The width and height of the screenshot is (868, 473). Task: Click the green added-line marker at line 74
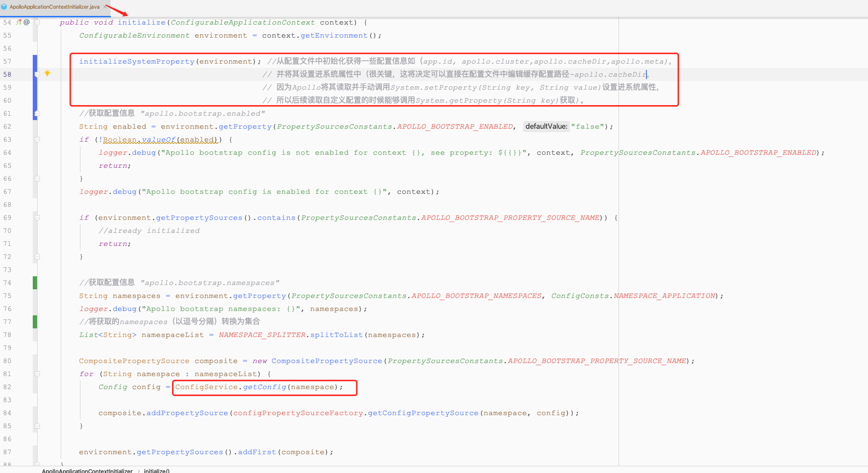35,283
